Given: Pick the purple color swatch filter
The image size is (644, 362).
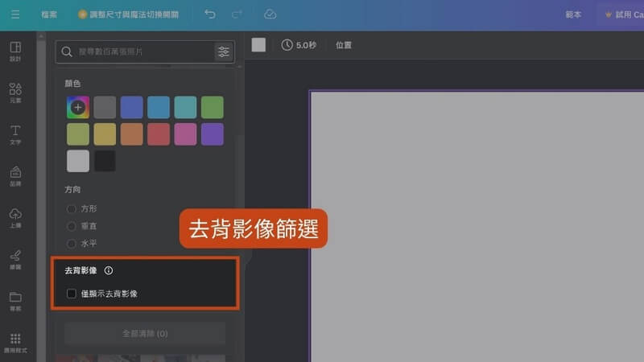Looking at the screenshot, I should point(213,134).
